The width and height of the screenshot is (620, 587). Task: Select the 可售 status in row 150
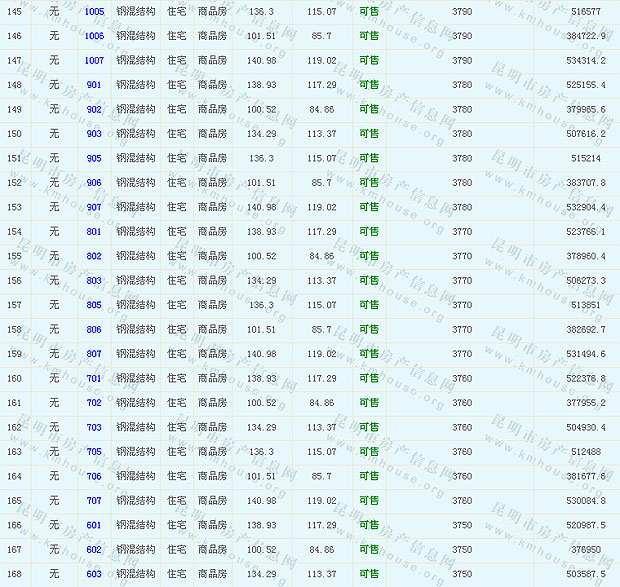[x=369, y=134]
